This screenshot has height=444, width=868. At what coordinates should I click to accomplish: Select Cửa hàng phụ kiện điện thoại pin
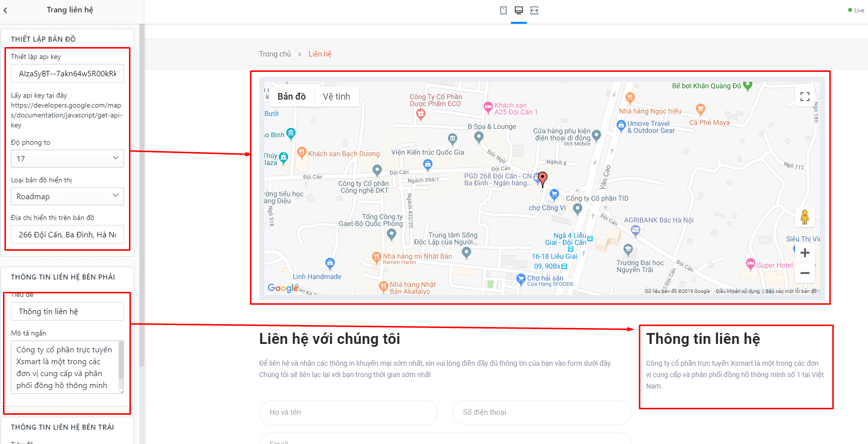click(x=596, y=135)
